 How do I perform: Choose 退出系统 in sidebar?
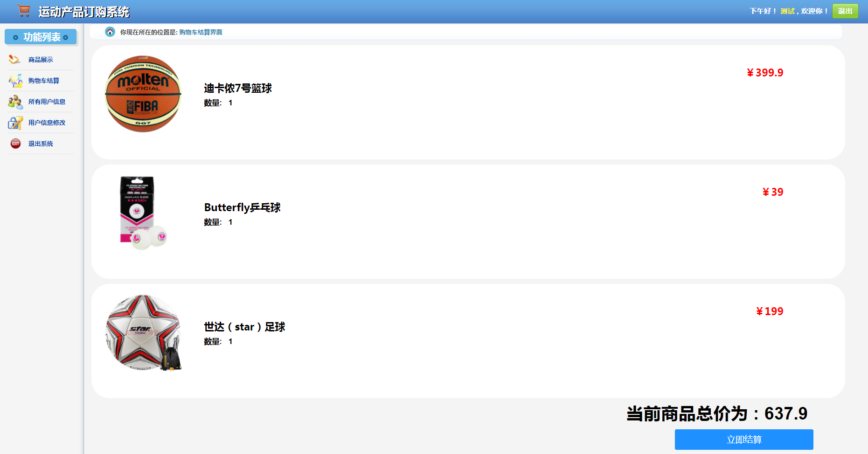pos(41,144)
